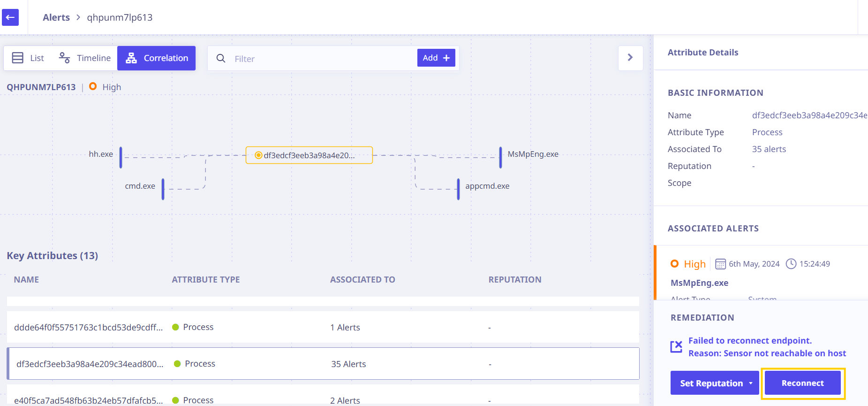
Task: Open the Alerts breadcrumb link
Action: tap(56, 17)
